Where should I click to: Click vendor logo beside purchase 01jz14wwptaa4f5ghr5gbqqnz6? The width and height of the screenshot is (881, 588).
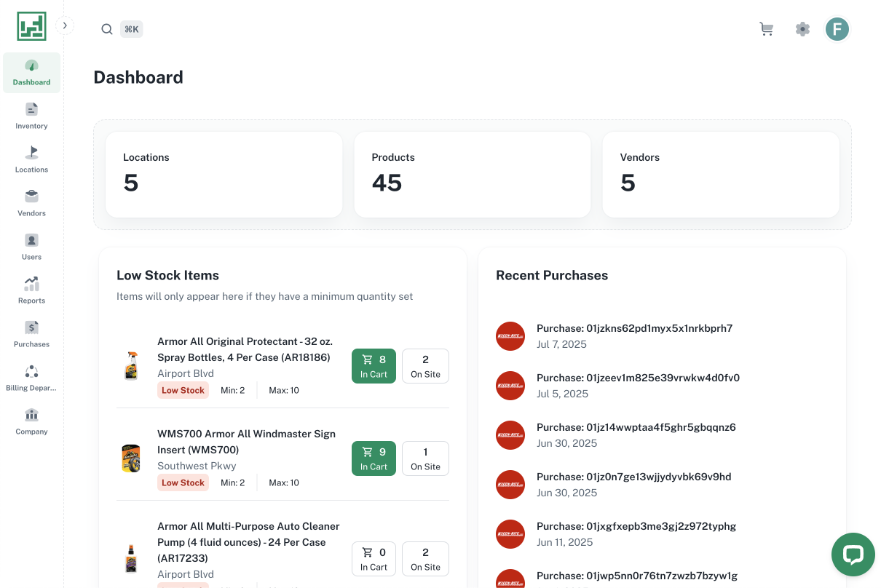coord(510,435)
